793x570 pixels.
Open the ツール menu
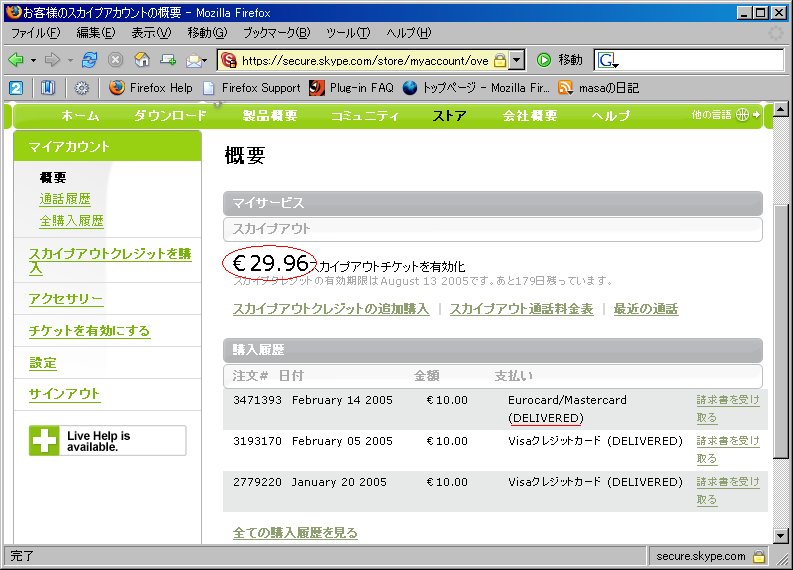pos(347,33)
